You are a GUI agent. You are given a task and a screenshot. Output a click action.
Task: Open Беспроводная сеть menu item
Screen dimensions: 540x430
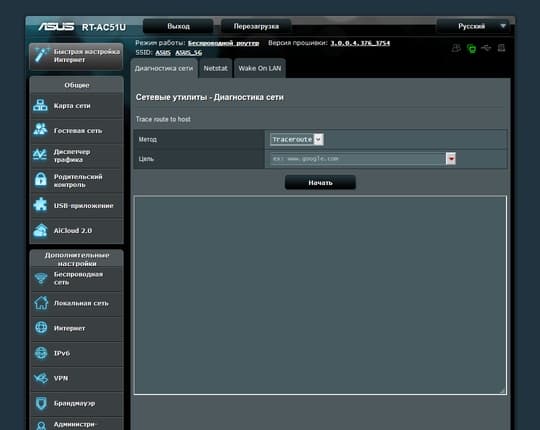77,278
